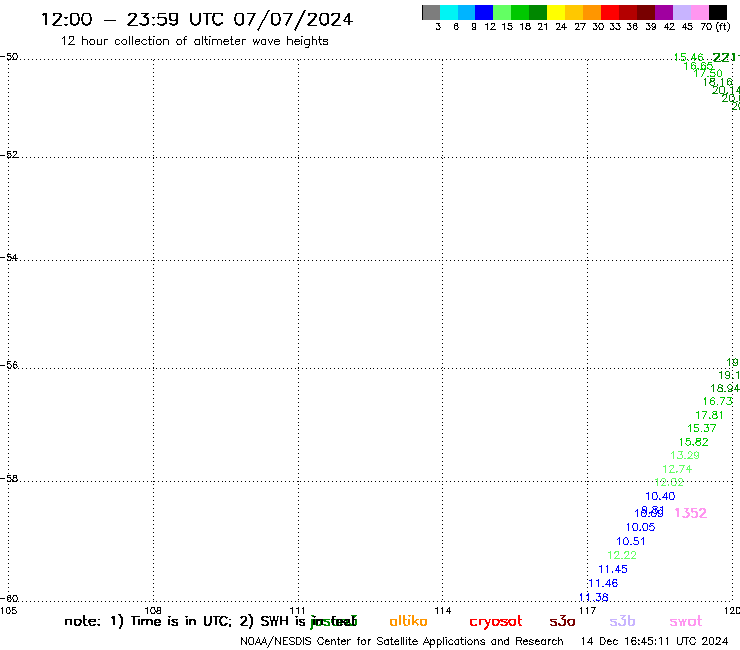Click the blue 10.51 wave height value
The image size is (740, 650).
pos(631,541)
